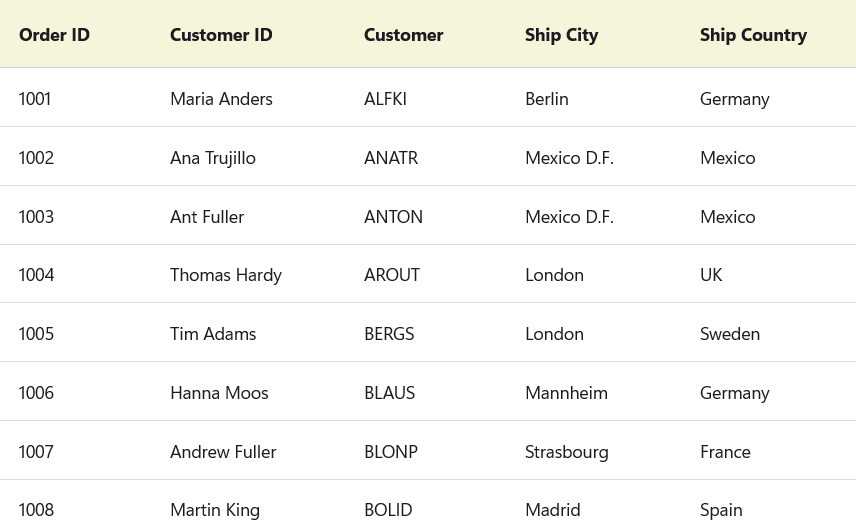Select the Ant Fuller cell
The width and height of the screenshot is (856, 524).
[207, 216]
